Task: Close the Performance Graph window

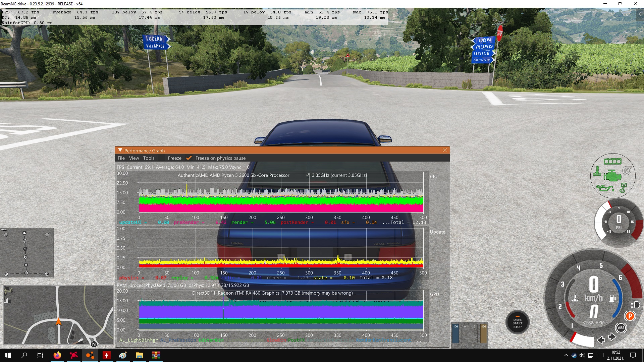Action: point(444,150)
